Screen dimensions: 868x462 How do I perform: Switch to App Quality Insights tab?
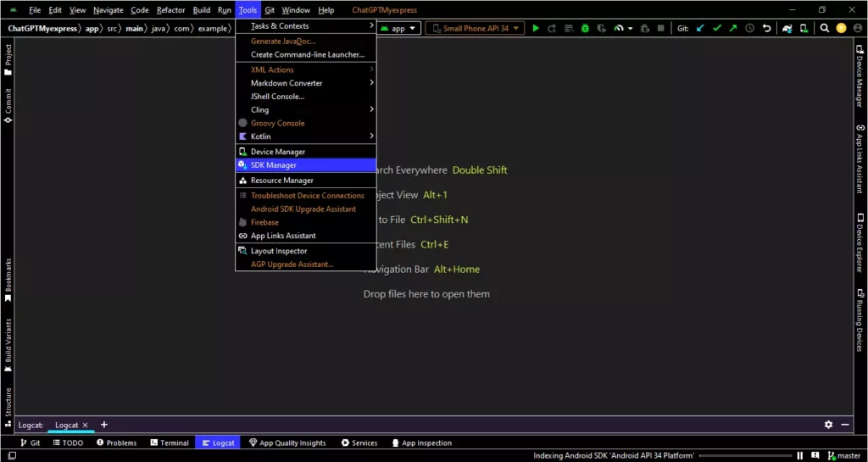(287, 443)
